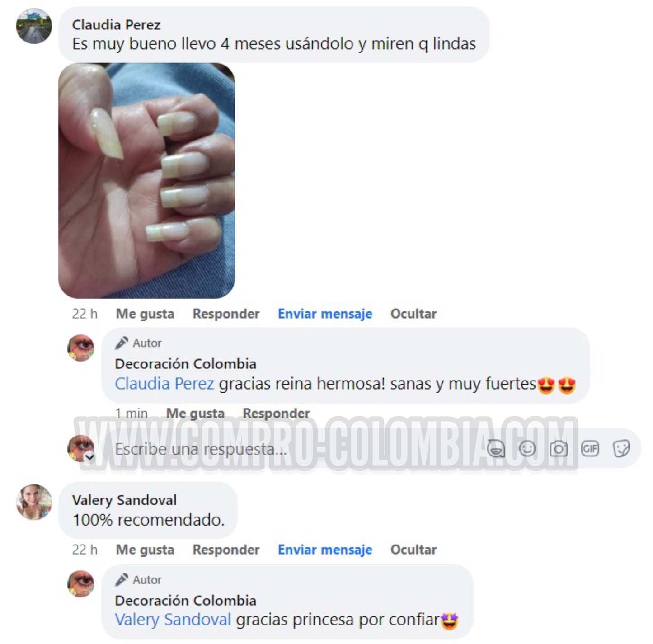Open the sticker picker icon
The height and width of the screenshot is (644, 653).
(621, 449)
